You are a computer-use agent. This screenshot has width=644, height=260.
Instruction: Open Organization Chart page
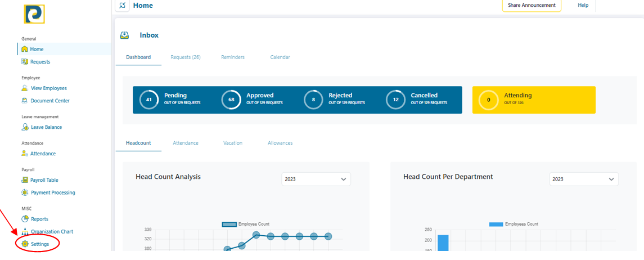pos(52,232)
